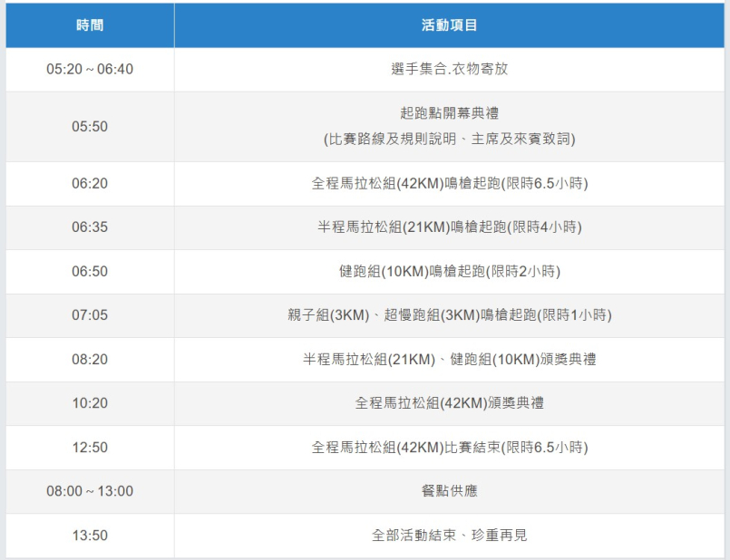This screenshot has width=730, height=560.
Task: Select the 10:20 time cell
Action: tap(90, 403)
